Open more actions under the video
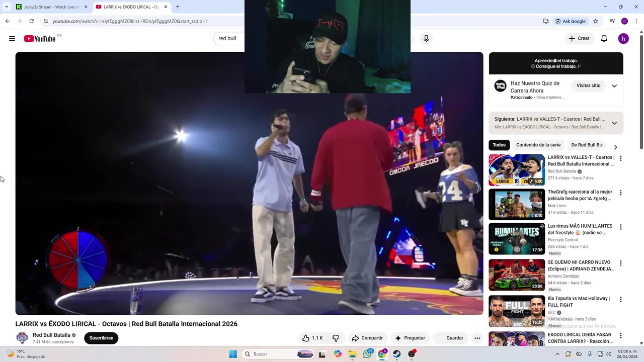This screenshot has height=362, width=644. tap(477, 338)
